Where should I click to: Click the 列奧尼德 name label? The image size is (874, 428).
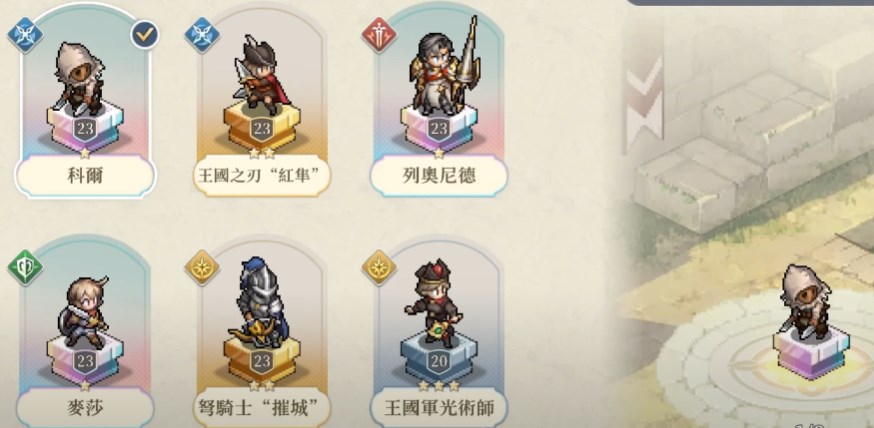point(439,176)
